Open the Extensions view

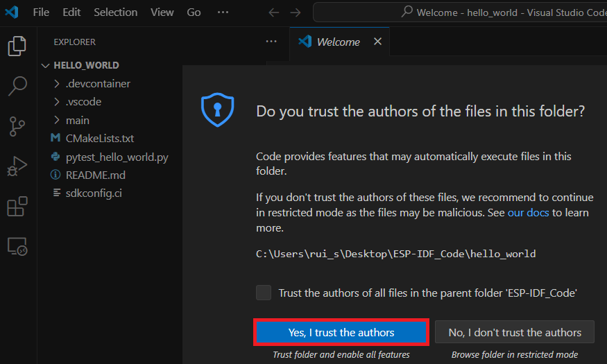[x=17, y=207]
